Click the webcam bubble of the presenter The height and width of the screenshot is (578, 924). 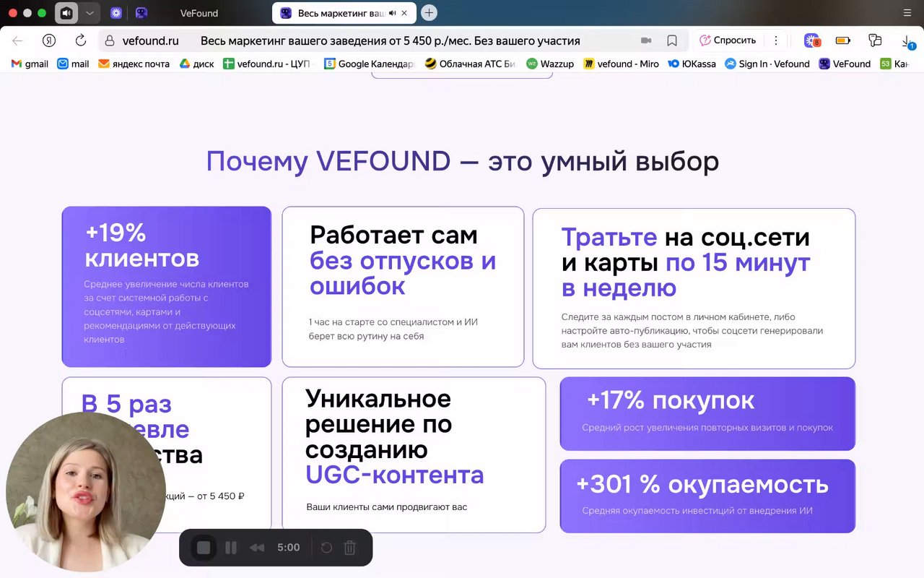(85, 491)
